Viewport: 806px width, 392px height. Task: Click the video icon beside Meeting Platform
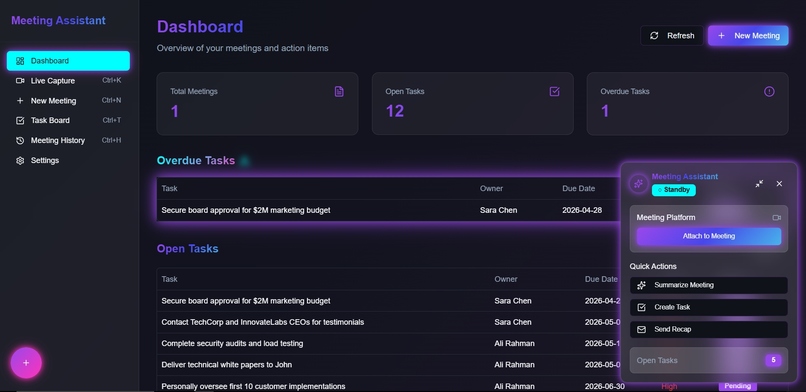coord(776,217)
